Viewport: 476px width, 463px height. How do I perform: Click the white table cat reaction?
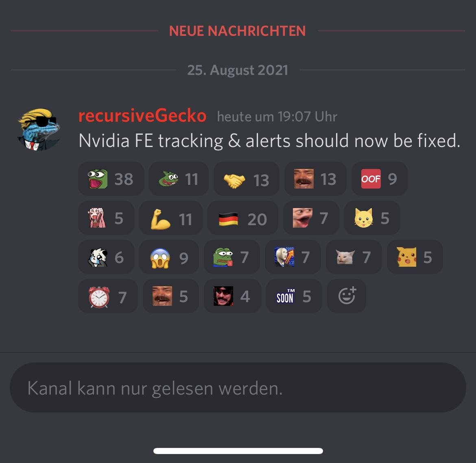click(354, 257)
